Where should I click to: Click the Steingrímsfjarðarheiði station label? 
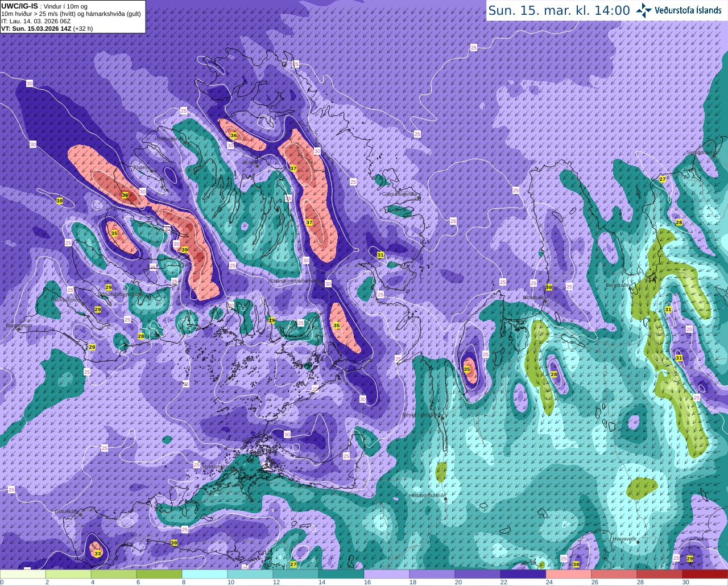pyautogui.click(x=295, y=280)
